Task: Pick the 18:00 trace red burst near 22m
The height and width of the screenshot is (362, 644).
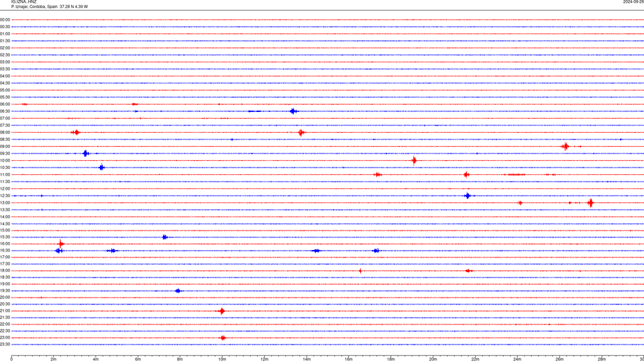Action: (x=468, y=270)
